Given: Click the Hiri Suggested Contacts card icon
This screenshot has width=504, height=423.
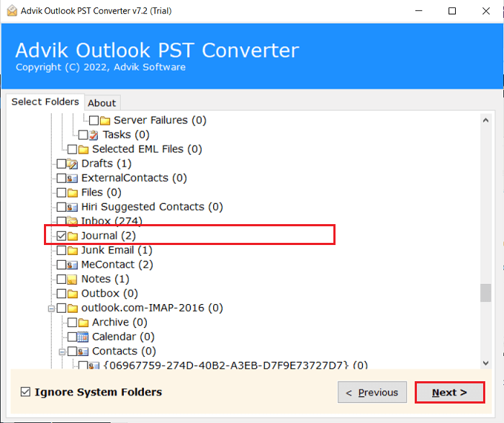Looking at the screenshot, I should [x=72, y=208].
